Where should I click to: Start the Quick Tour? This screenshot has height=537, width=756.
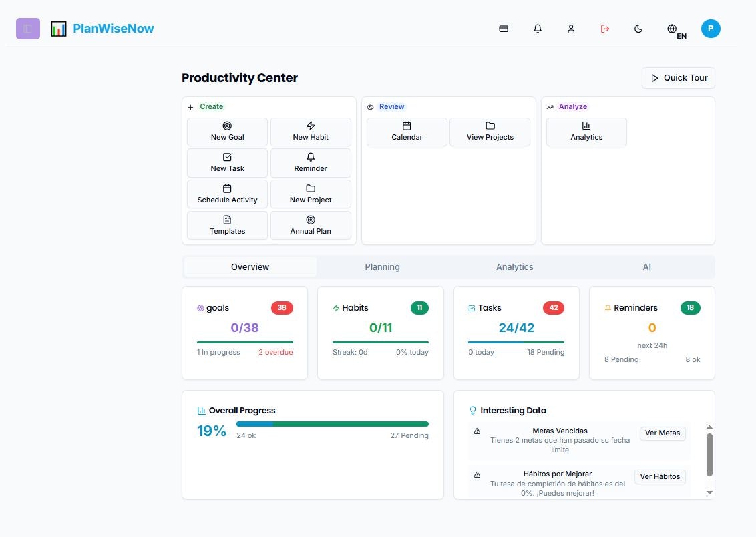click(678, 78)
